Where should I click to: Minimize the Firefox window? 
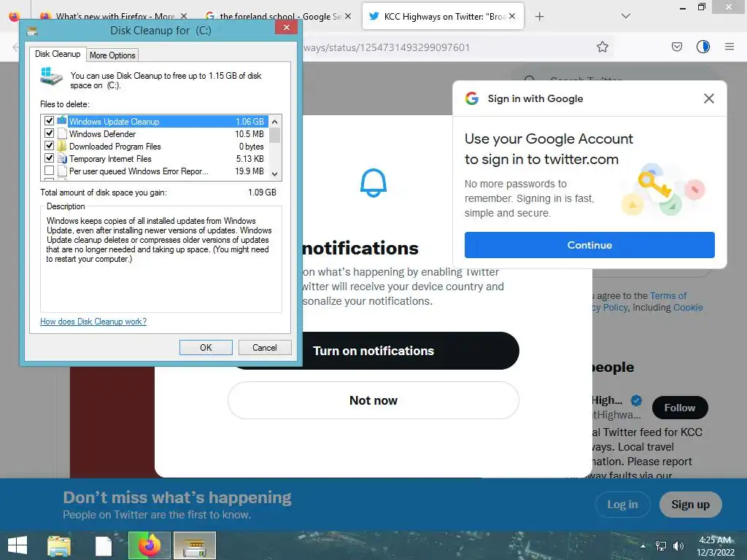(683, 7)
